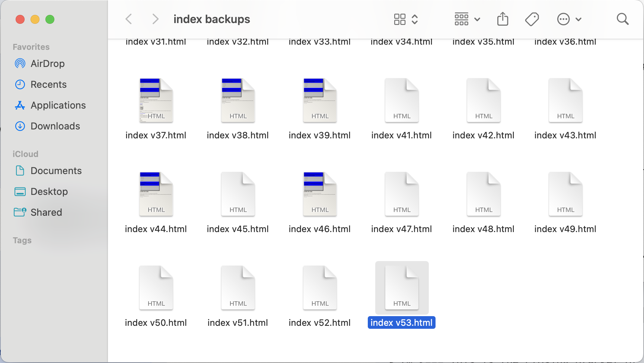644x363 pixels.
Task: Click the green zoom window button
Action: coord(50,19)
